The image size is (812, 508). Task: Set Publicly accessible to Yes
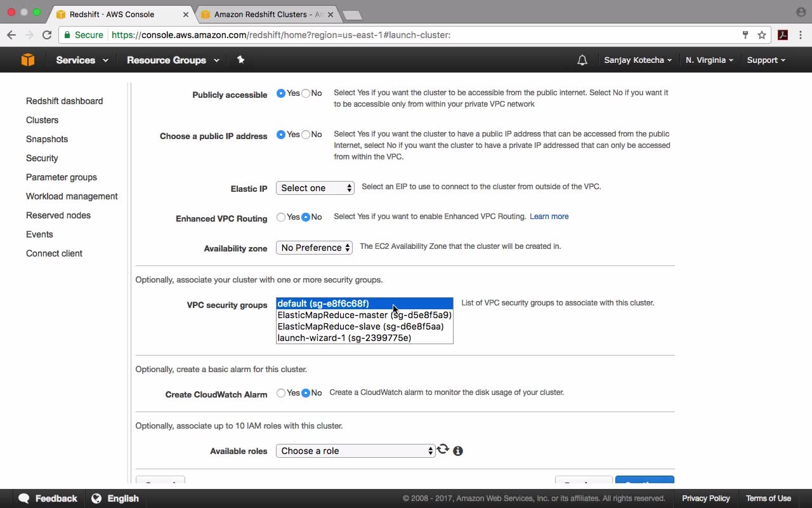click(281, 93)
